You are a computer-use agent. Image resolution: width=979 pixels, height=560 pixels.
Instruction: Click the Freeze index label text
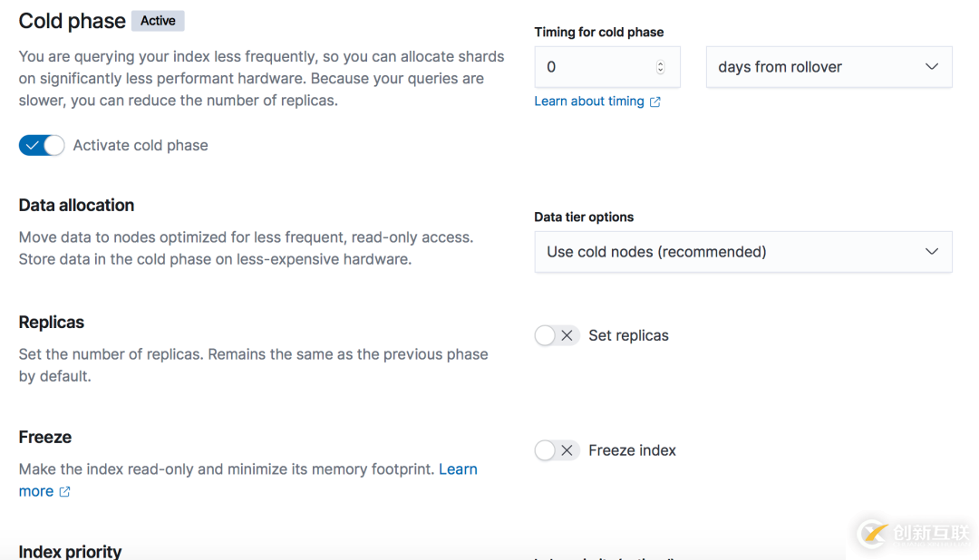coord(632,450)
